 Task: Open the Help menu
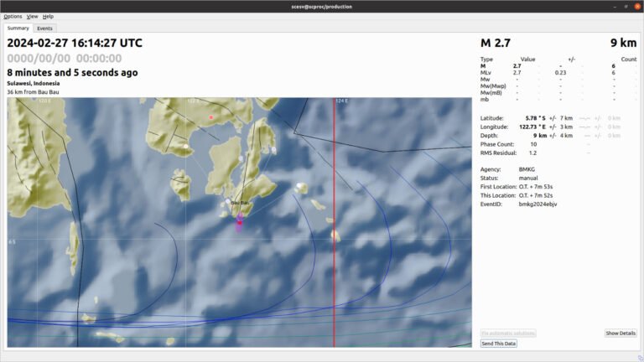(x=48, y=17)
